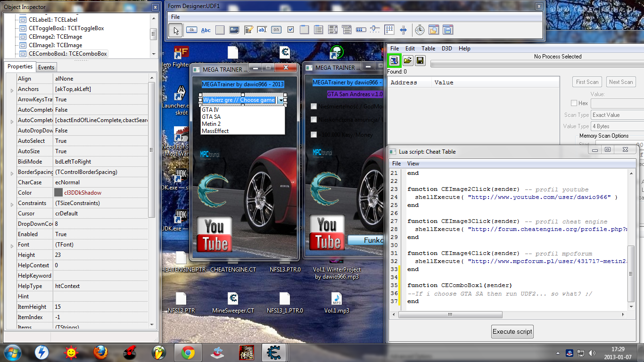Click the Execute script button

tap(512, 331)
